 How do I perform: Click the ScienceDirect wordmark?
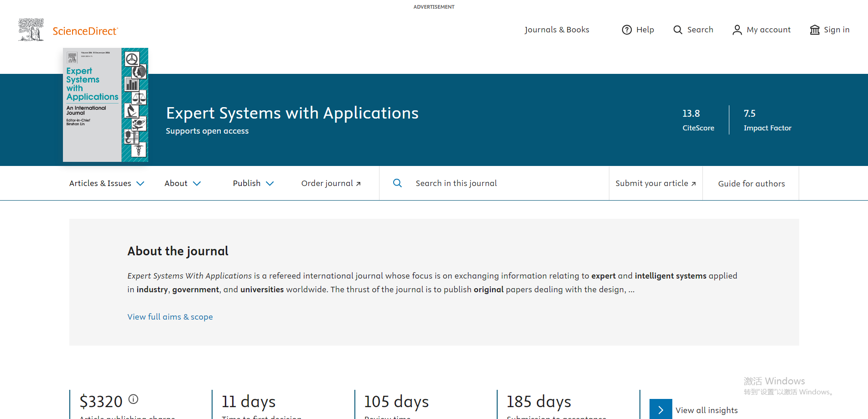point(85,31)
